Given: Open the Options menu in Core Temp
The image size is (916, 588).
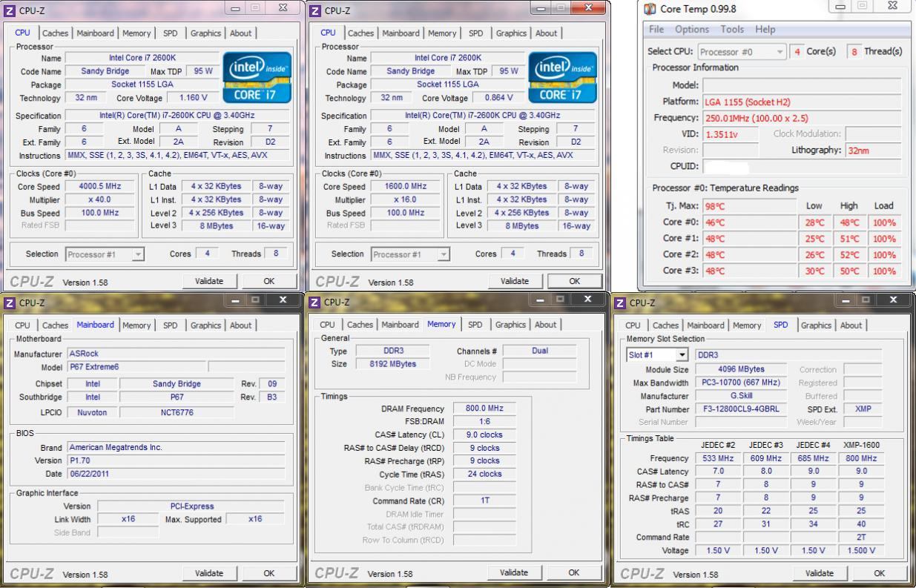Looking at the screenshot, I should (692, 30).
